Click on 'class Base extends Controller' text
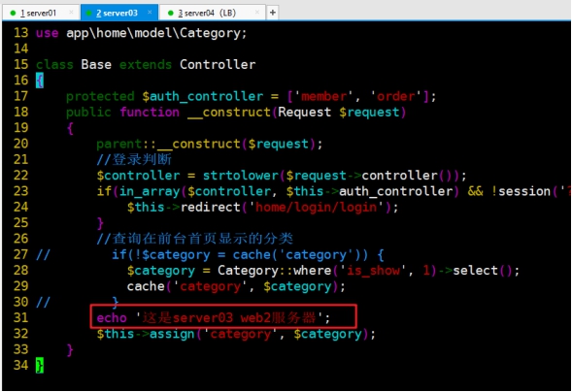This screenshot has width=572, height=392. 146,65
